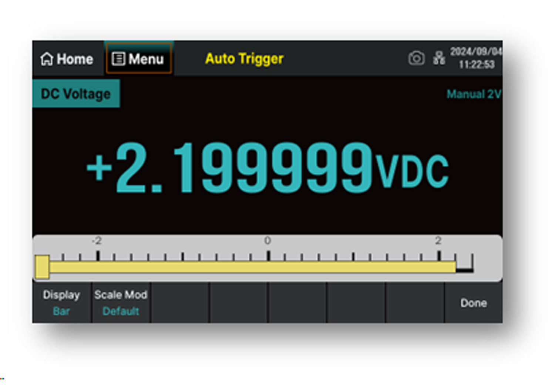555x392 pixels.
Task: Click the 2024/09/04 date display
Action: coord(475,51)
